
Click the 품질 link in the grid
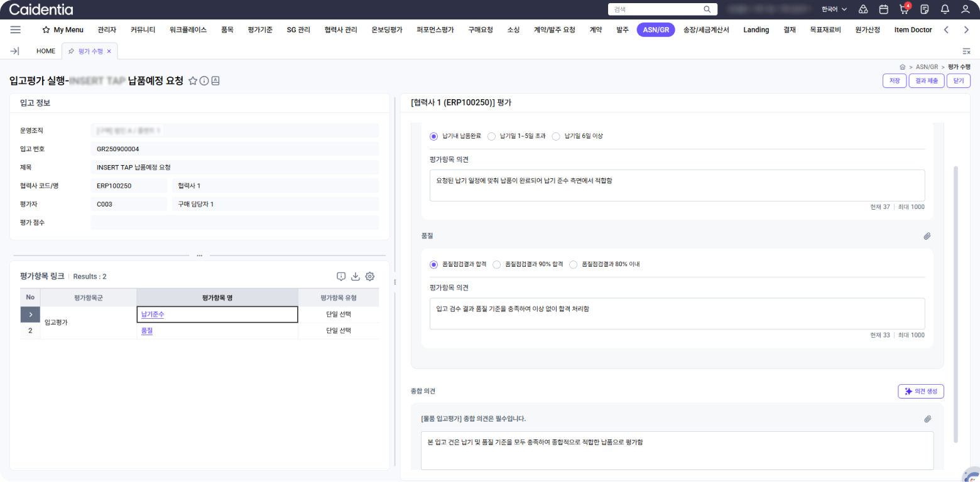[x=147, y=331]
